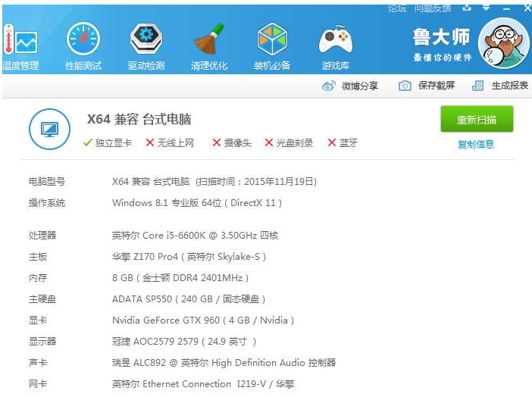
Task: Click the 独立显卡 status indicator
Action: pyautogui.click(x=108, y=142)
